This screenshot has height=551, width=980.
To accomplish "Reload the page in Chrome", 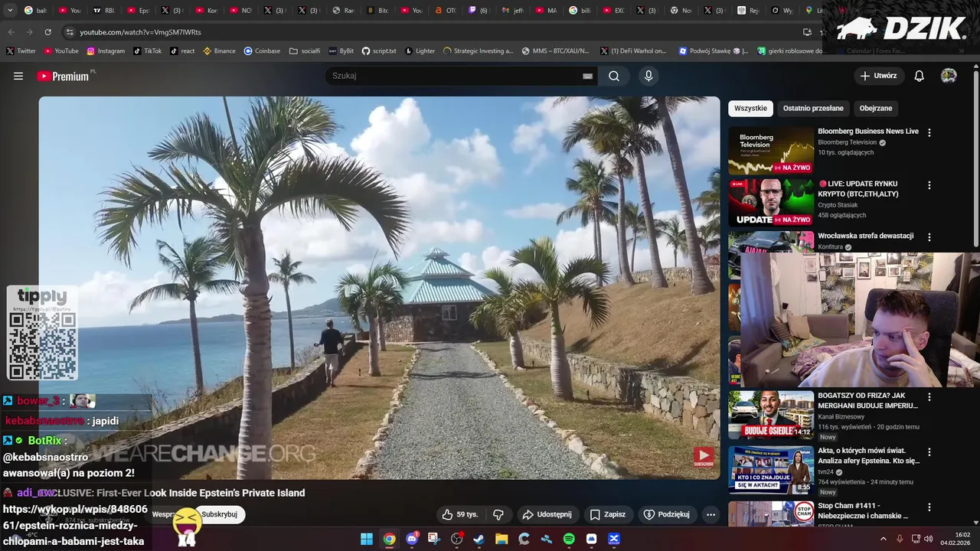I will pos(47,32).
